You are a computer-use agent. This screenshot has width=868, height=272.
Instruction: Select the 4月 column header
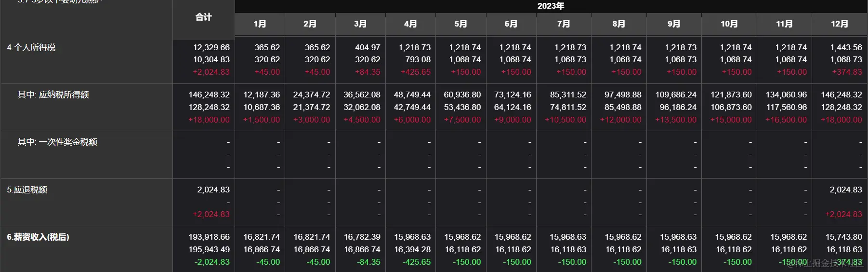click(410, 24)
